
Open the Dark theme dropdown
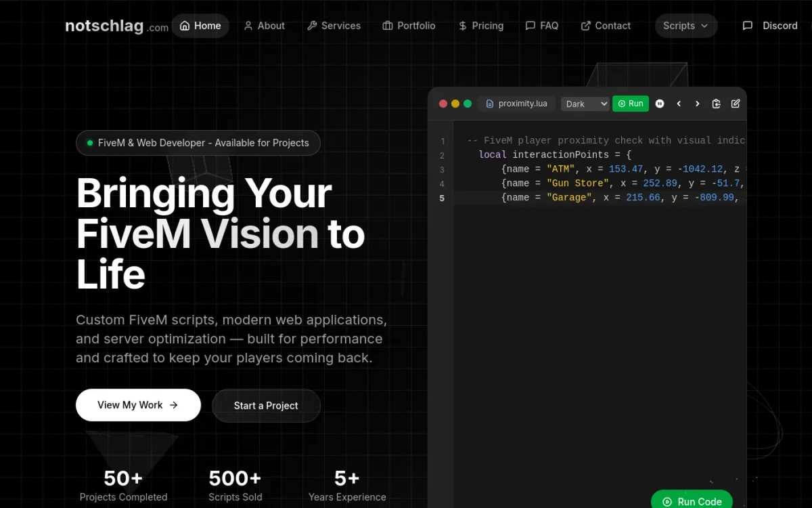(585, 104)
